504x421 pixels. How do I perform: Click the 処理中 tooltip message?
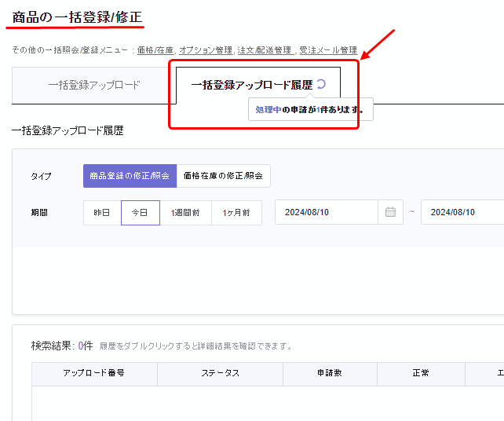(310, 110)
